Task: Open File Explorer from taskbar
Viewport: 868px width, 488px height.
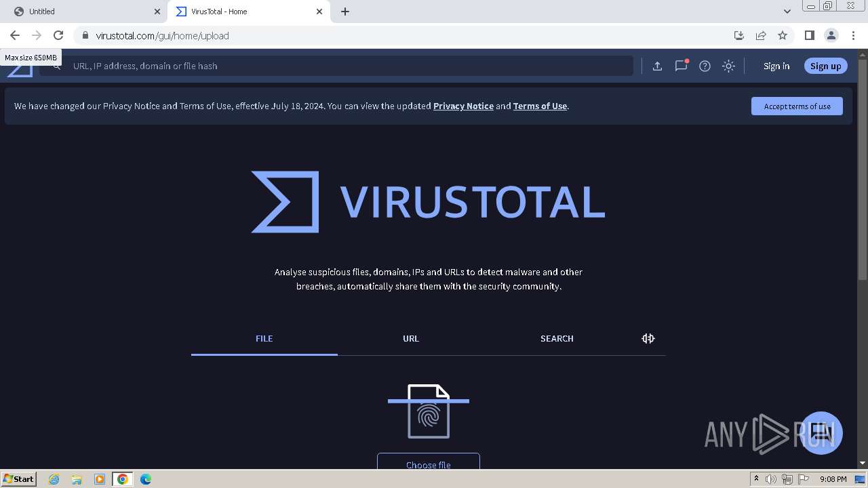Action: click(77, 479)
